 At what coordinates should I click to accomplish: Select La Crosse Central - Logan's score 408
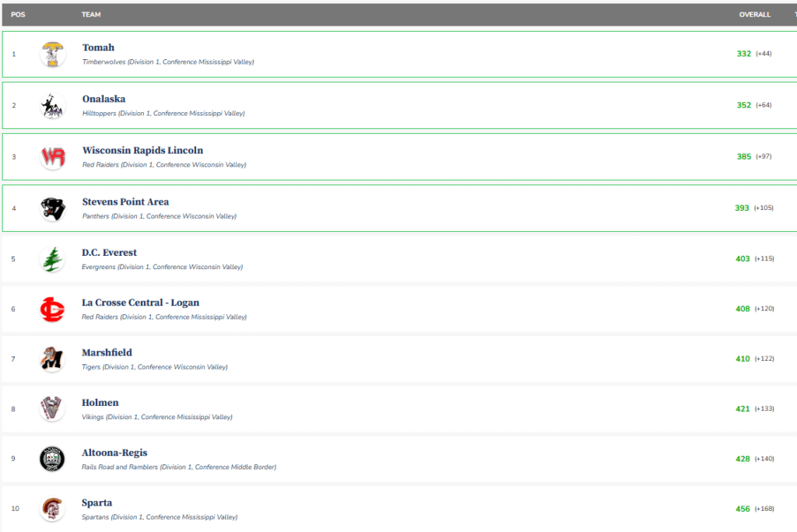point(743,309)
